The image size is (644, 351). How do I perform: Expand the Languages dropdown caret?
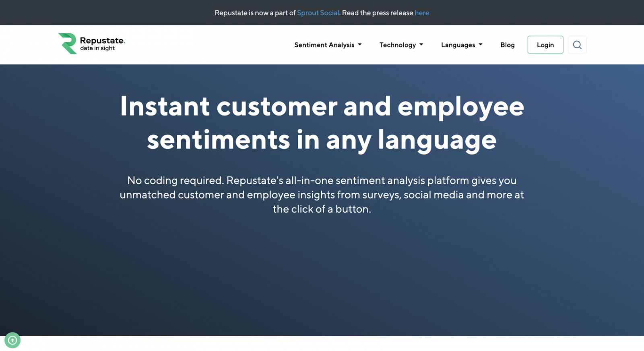(x=480, y=45)
